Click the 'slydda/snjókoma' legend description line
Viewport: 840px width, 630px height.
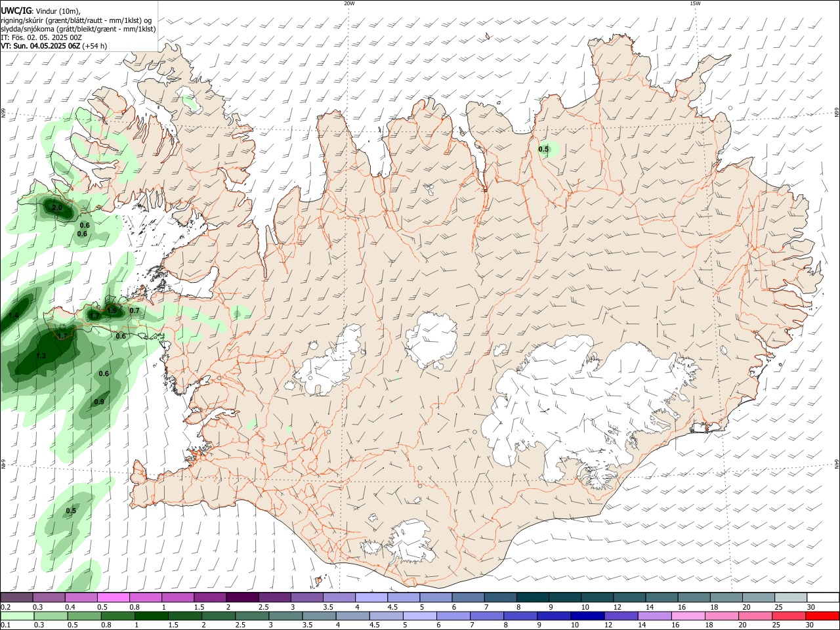(x=78, y=29)
